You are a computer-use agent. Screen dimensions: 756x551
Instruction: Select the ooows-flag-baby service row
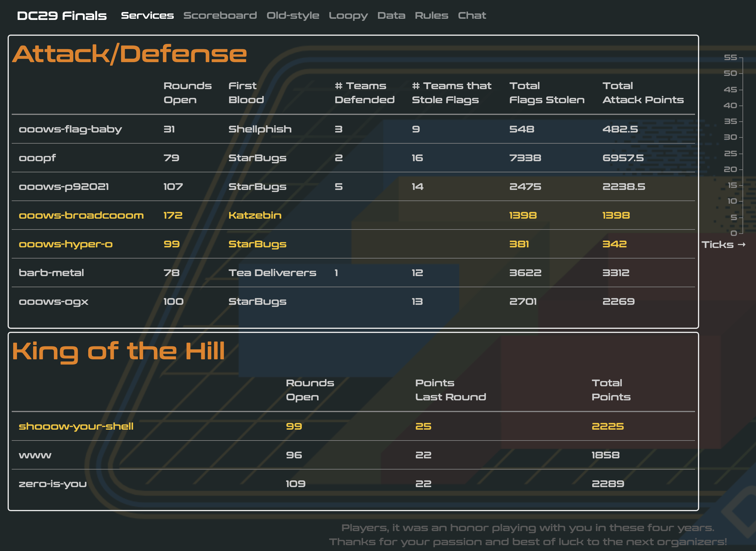pos(70,129)
